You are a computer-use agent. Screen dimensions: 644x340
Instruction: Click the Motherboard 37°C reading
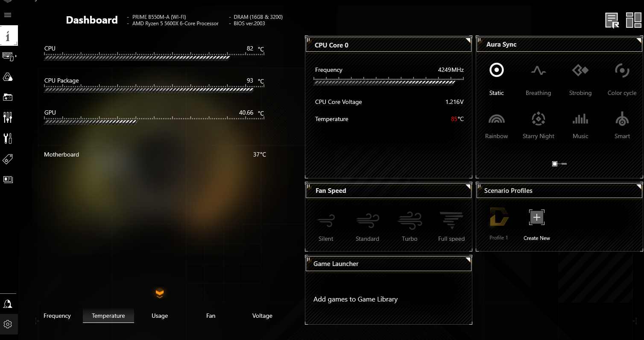tap(259, 154)
